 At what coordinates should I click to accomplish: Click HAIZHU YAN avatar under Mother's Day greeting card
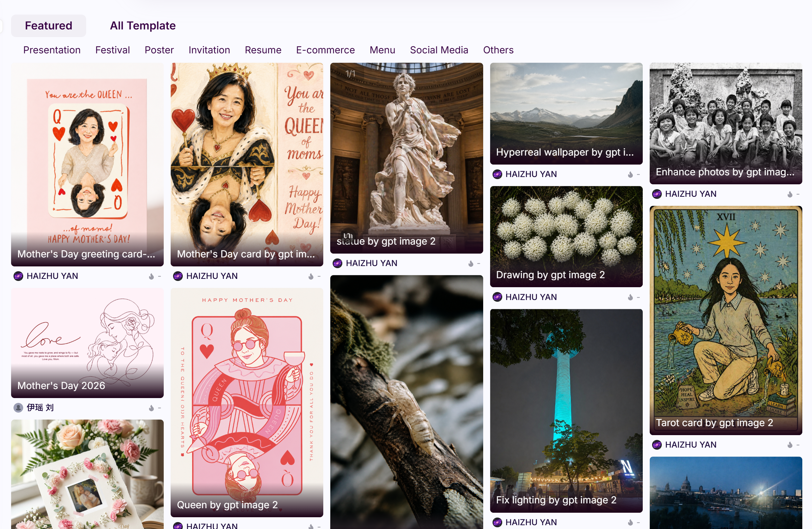[x=18, y=276]
